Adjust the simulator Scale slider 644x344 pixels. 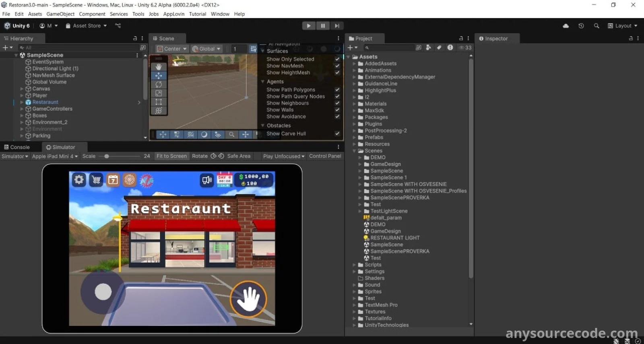107,156
